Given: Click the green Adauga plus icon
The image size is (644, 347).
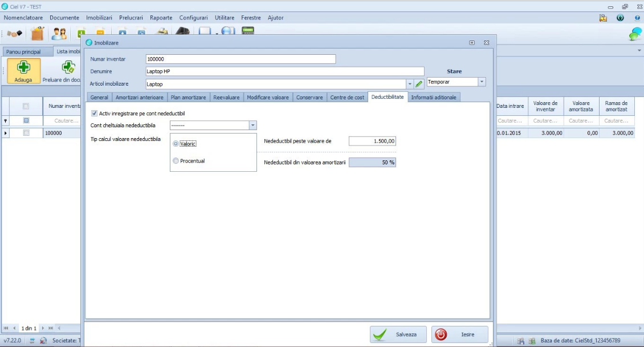Looking at the screenshot, I should [x=23, y=67].
